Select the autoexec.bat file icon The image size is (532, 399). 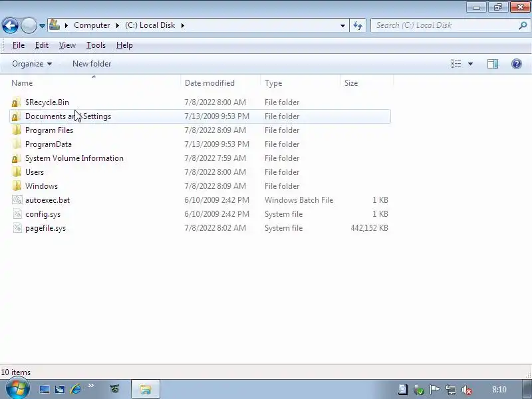(x=17, y=200)
